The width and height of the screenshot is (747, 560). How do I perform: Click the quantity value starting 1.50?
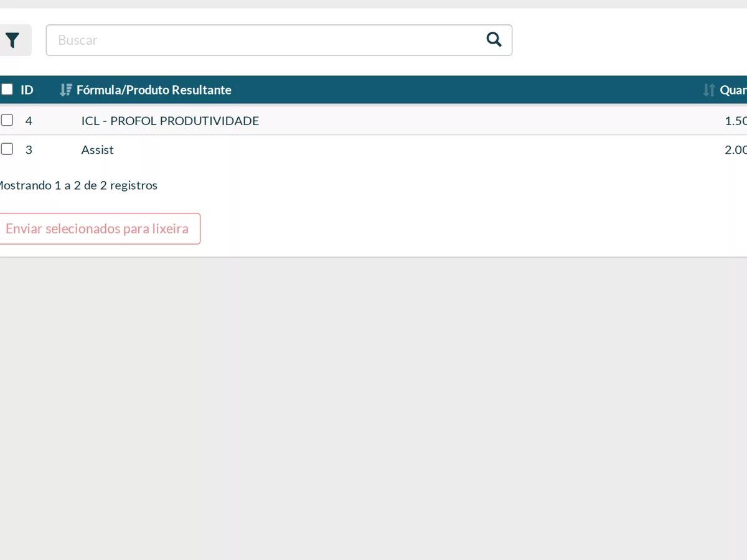(x=736, y=121)
